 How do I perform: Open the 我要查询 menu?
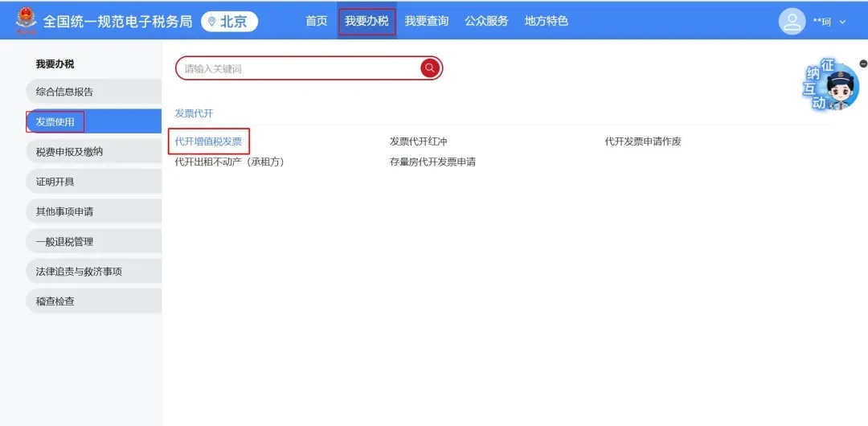(426, 21)
